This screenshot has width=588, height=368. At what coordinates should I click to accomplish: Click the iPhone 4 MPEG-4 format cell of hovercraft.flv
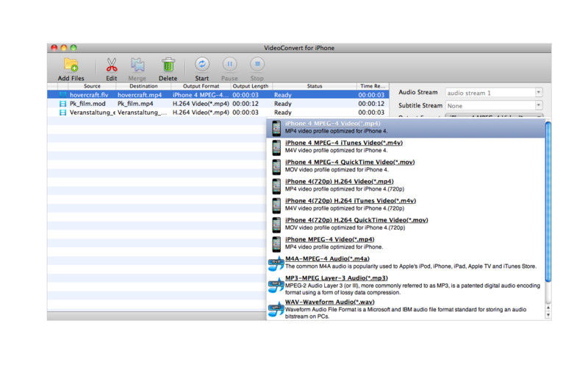(x=200, y=95)
